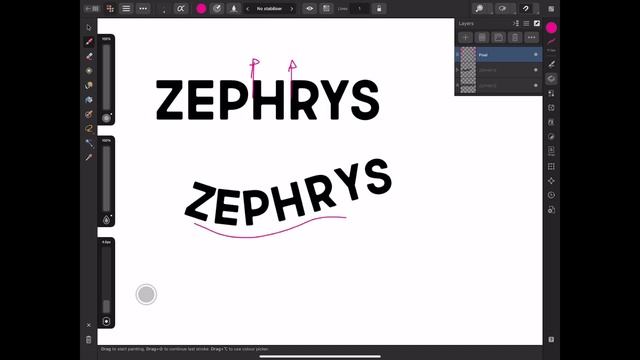Tap the brush width icon below slider
640x360 pixels.
[106, 321]
